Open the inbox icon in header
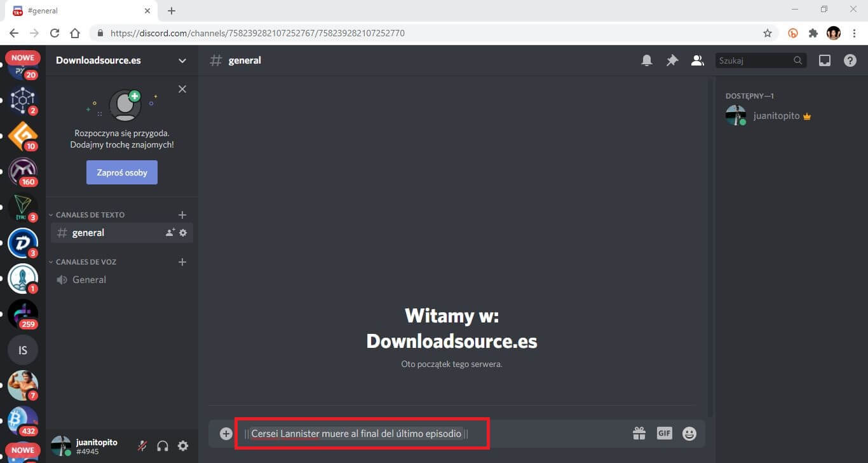The width and height of the screenshot is (868, 463). (825, 60)
